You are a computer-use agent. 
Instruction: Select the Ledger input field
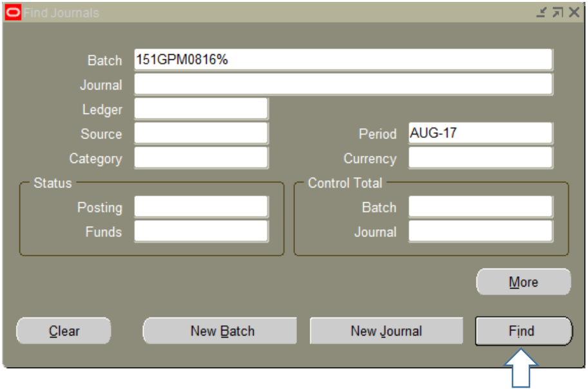coord(201,109)
